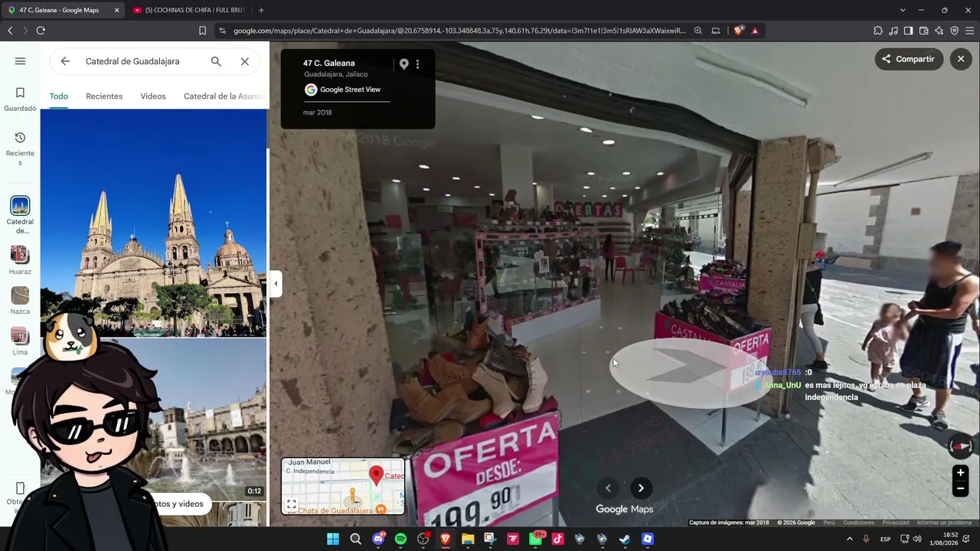980x551 pixels.
Task: Open the Guardado saved places
Action: pos(20,99)
